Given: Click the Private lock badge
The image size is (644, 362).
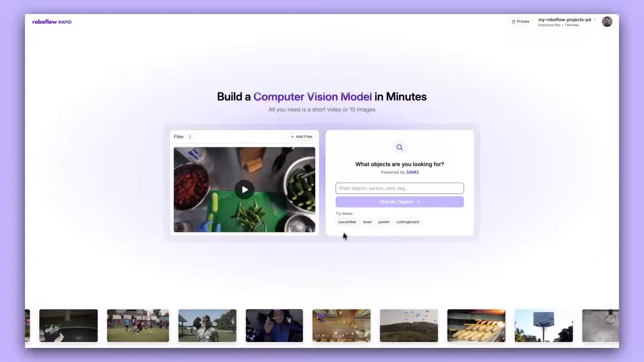Looking at the screenshot, I should 521,21.
